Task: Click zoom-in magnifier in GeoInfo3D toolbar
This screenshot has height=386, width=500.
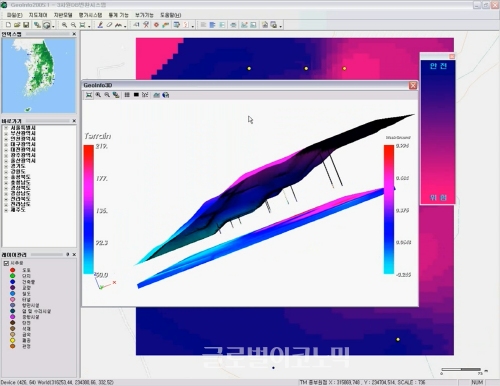Action: pyautogui.click(x=98, y=95)
